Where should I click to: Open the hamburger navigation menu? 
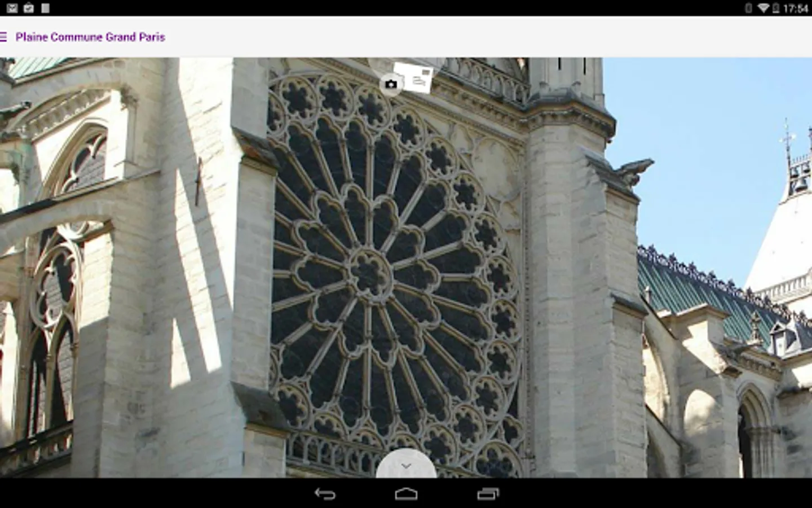coord(3,37)
